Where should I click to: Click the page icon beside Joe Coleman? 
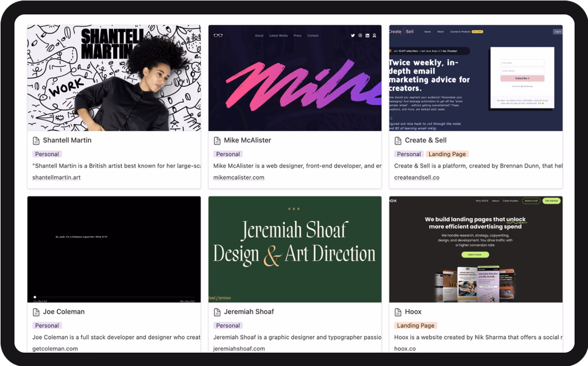point(36,312)
